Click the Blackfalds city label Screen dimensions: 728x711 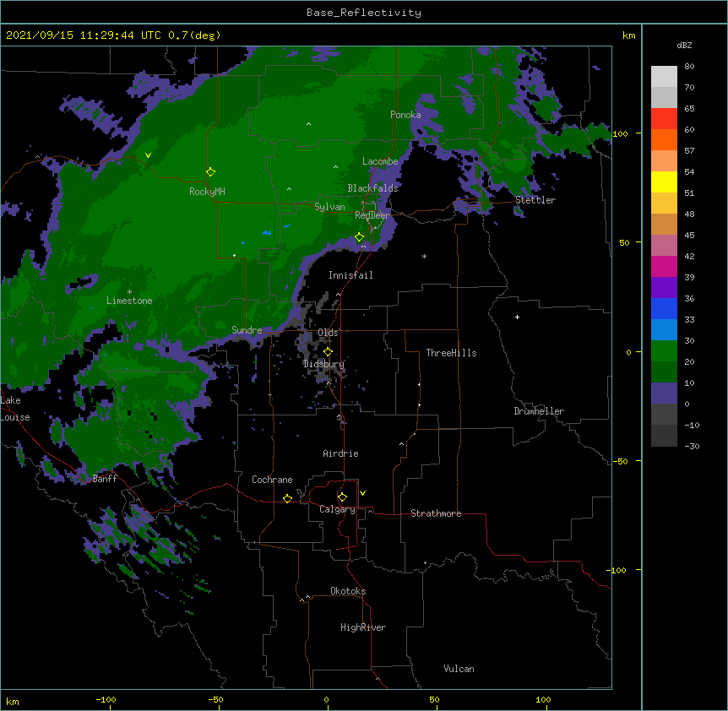(372, 188)
